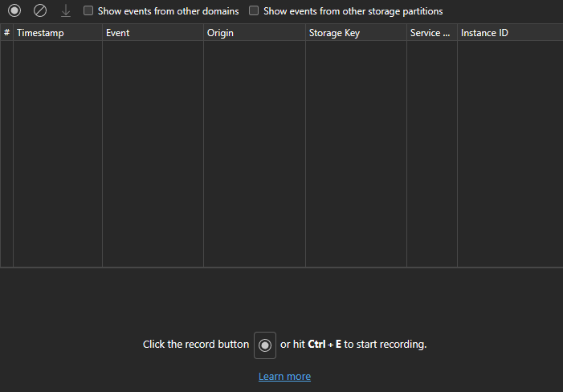
Task: Enable Show events from other storage partitions
Action: tap(254, 10)
